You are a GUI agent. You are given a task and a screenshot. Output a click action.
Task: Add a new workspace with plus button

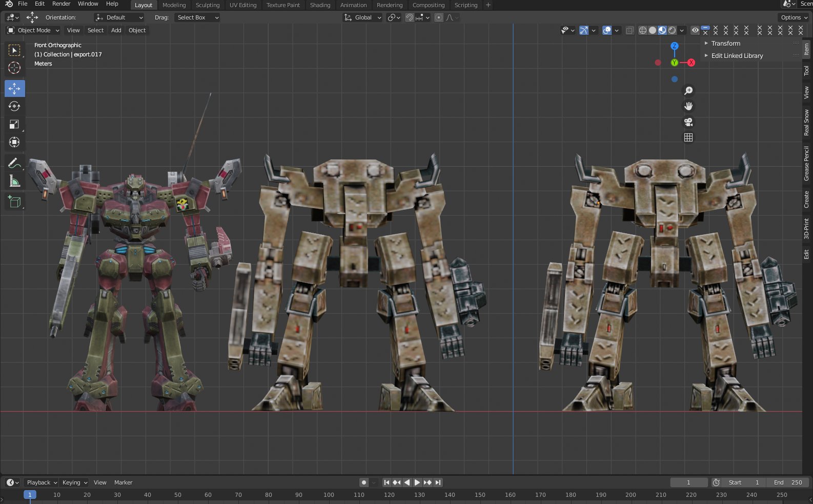coord(488,5)
